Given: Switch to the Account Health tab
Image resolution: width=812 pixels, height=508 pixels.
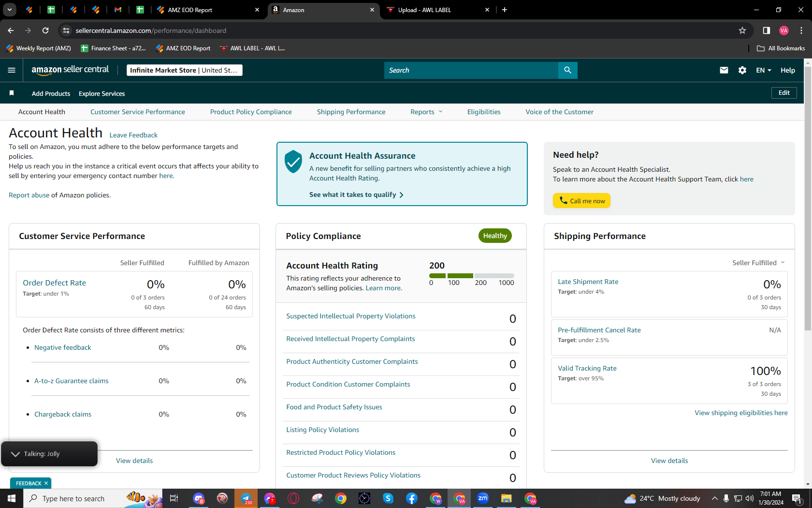Looking at the screenshot, I should pyautogui.click(x=42, y=112).
